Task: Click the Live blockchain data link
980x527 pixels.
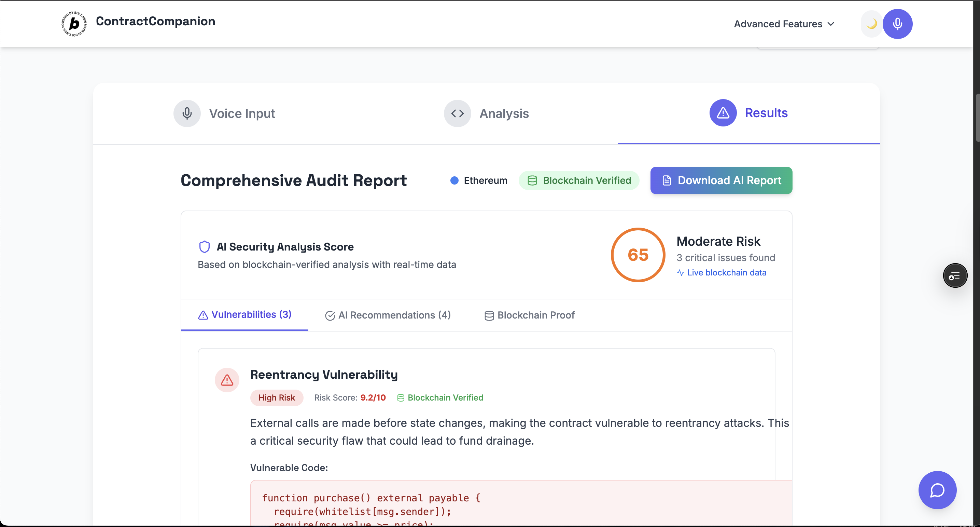Action: point(726,273)
